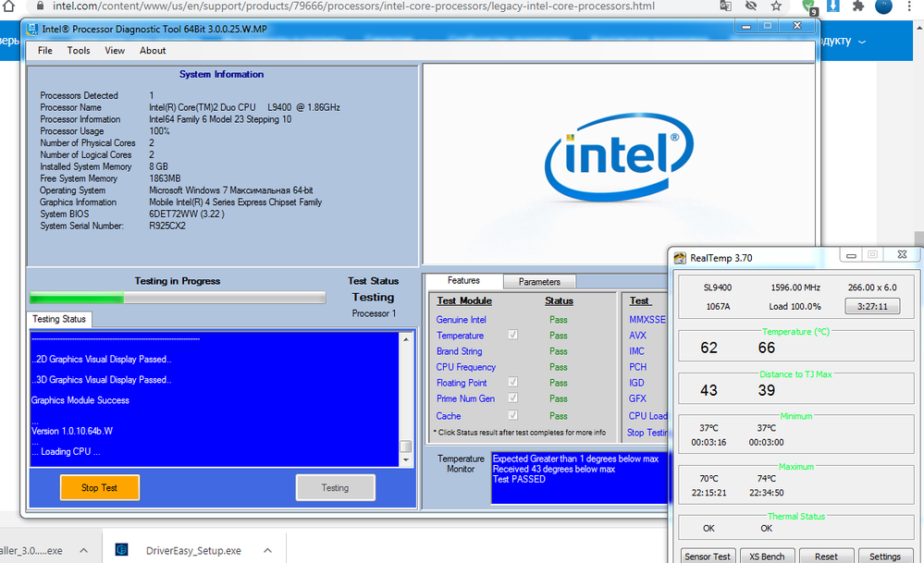The width and height of the screenshot is (924, 563).
Task: Click the browser address bar URL
Action: pyautogui.click(x=353, y=6)
